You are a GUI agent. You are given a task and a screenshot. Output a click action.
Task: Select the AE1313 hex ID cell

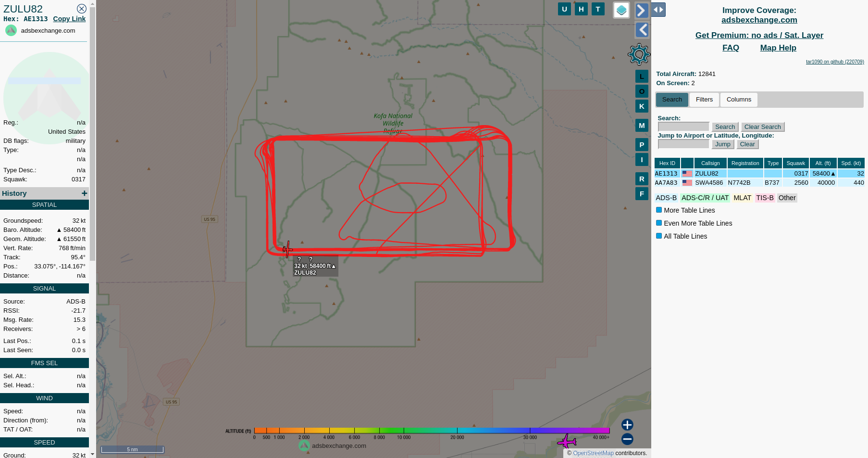667,174
